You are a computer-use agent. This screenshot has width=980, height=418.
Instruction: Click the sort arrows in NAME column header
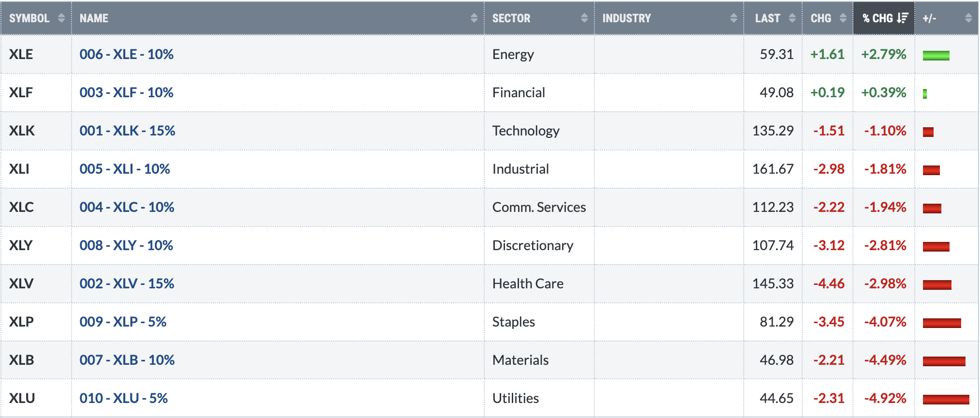pyautogui.click(x=474, y=18)
